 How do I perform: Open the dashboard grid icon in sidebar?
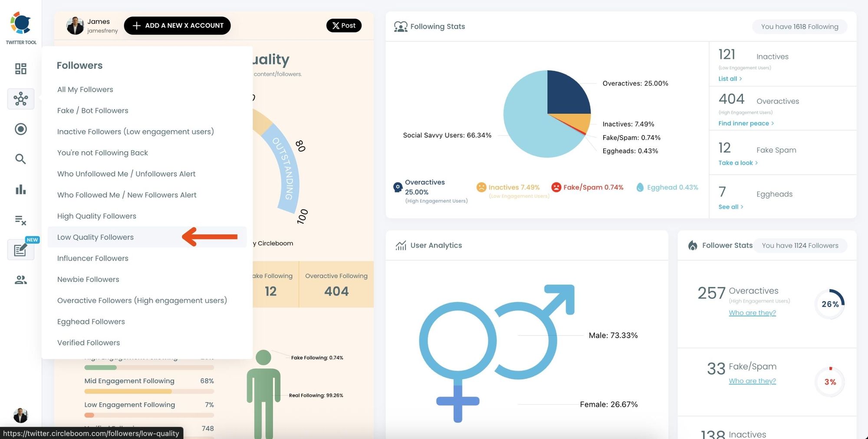point(20,69)
